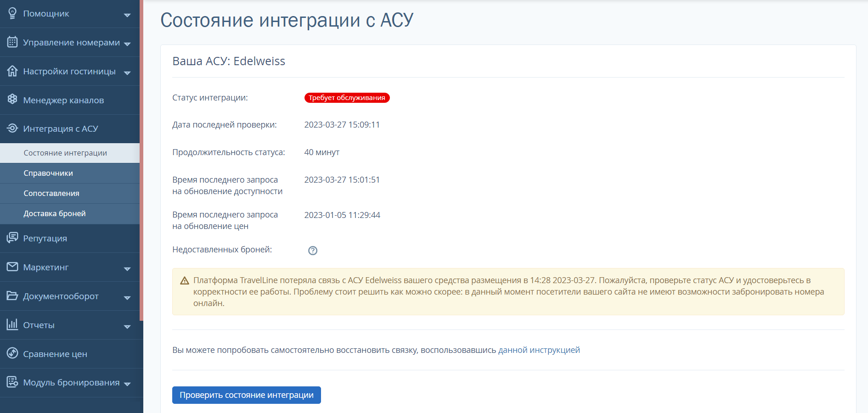Click the Состояние интеграции с АСУ page title
The image size is (868, 413).
287,20
